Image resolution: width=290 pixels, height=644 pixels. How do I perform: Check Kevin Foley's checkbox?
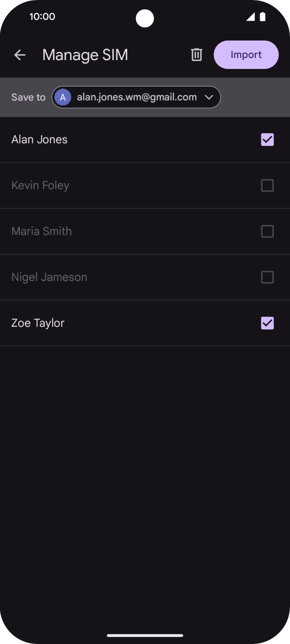click(x=267, y=185)
